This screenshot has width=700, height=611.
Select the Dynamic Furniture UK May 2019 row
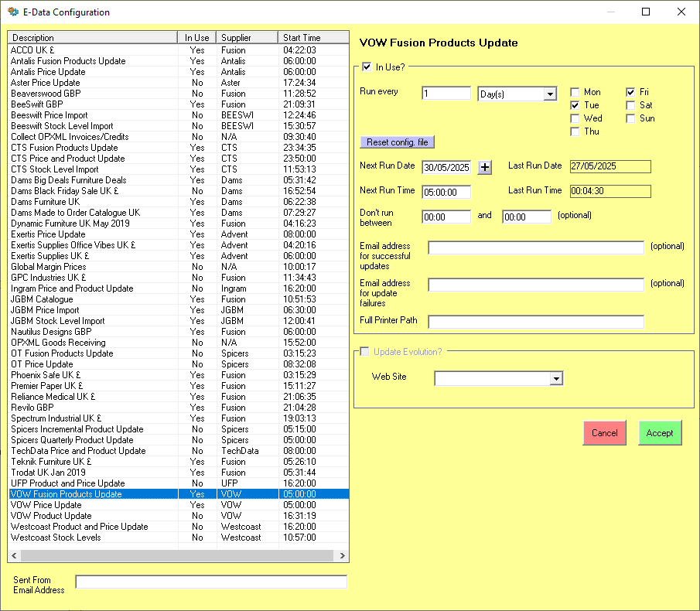tap(179, 224)
